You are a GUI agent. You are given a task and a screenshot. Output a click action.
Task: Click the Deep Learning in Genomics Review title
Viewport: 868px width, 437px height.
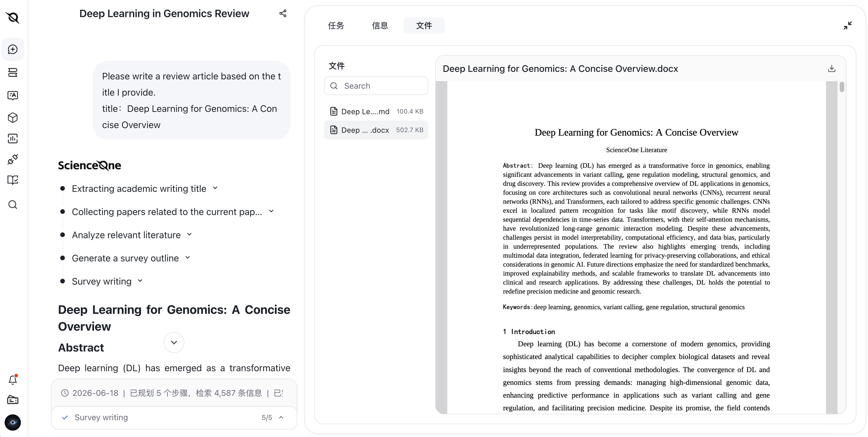[x=164, y=14]
